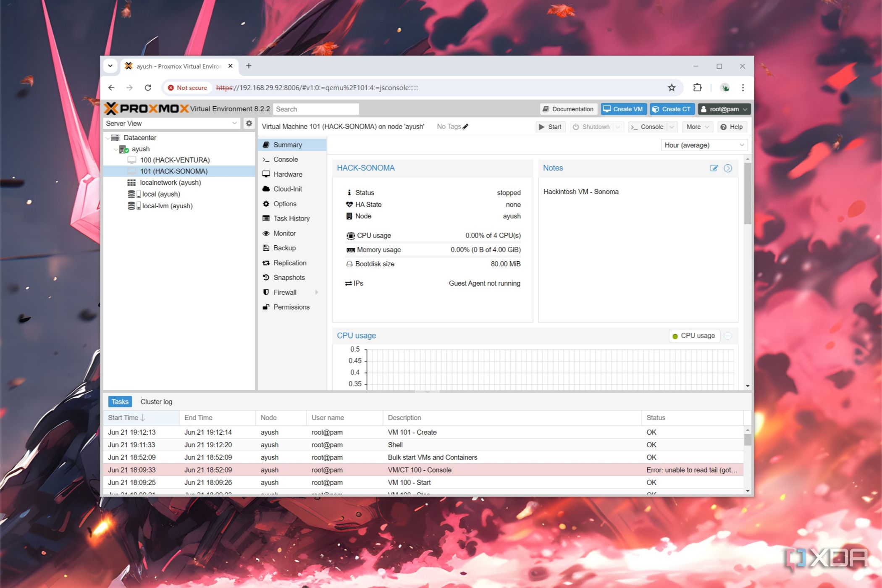Viewport: 882px width, 588px height.
Task: Open local-lvm (ayush) storage
Action: tap(167, 206)
